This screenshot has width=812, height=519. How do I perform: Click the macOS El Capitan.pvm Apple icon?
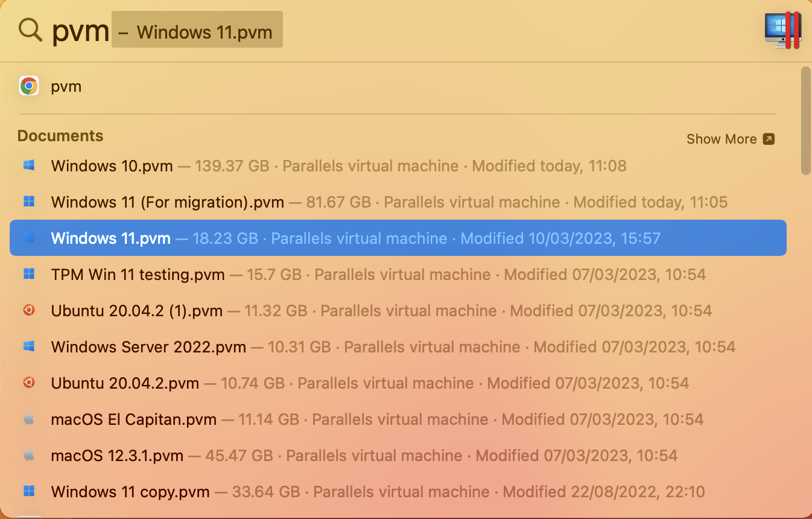click(x=28, y=419)
